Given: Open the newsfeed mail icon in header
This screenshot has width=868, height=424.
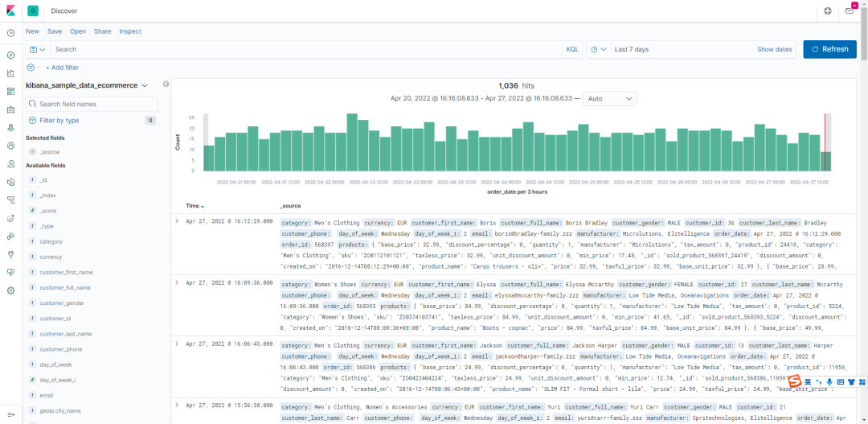Looking at the screenshot, I should click(x=850, y=10).
